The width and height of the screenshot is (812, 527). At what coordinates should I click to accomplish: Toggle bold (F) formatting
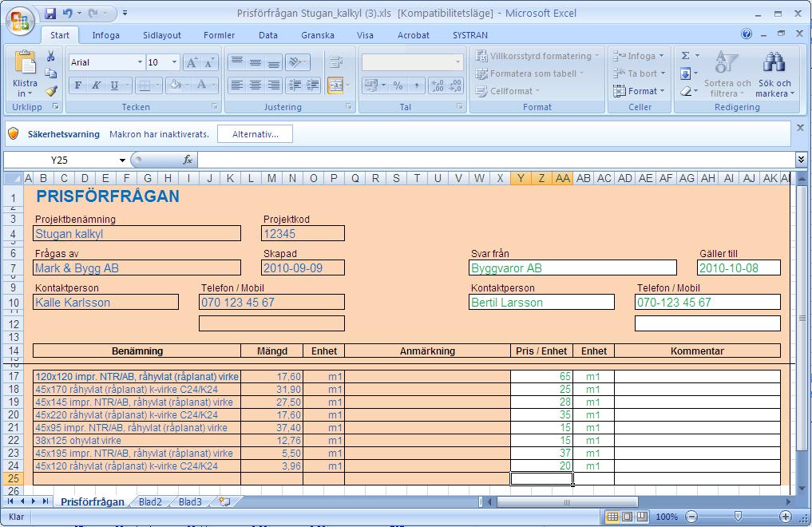pos(77,85)
